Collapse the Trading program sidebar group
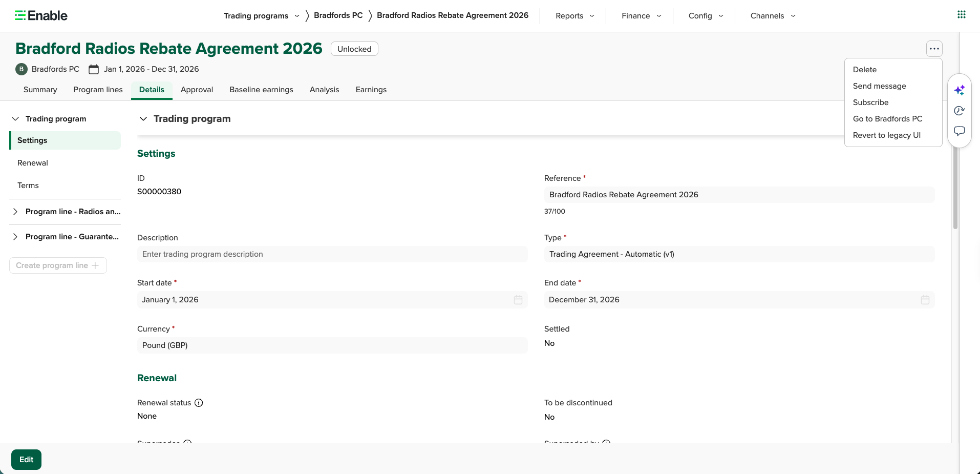This screenshot has width=980, height=474. coord(15,119)
